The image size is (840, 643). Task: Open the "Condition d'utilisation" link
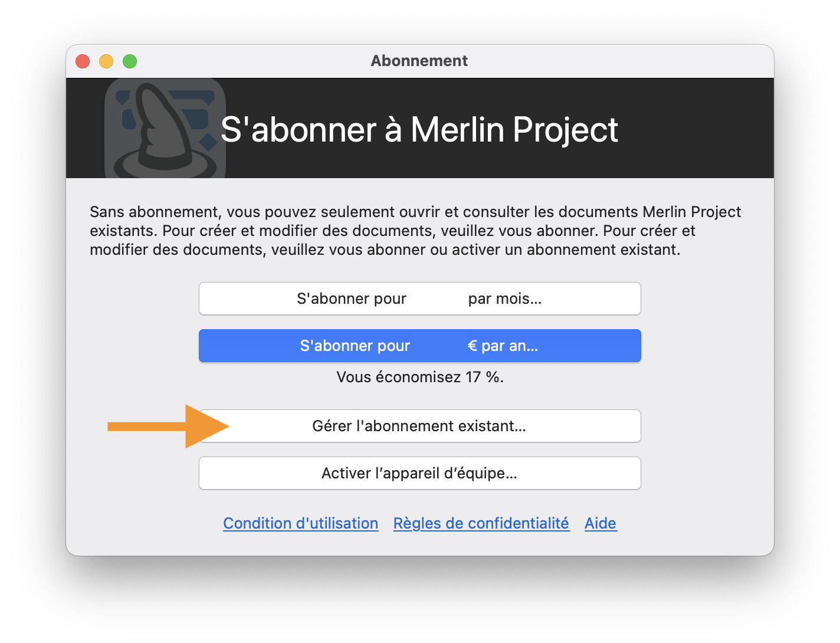click(x=300, y=523)
